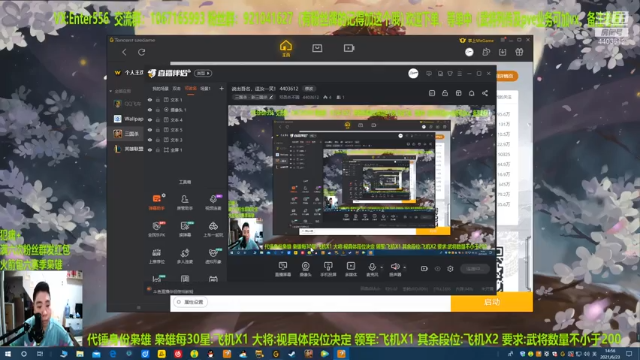Switch to the 我的场景 tab
Screen dimensions: 640x360
(160, 88)
